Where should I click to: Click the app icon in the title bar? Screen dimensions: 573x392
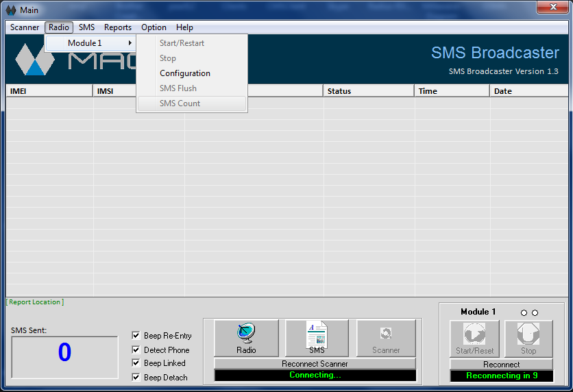tap(10, 10)
